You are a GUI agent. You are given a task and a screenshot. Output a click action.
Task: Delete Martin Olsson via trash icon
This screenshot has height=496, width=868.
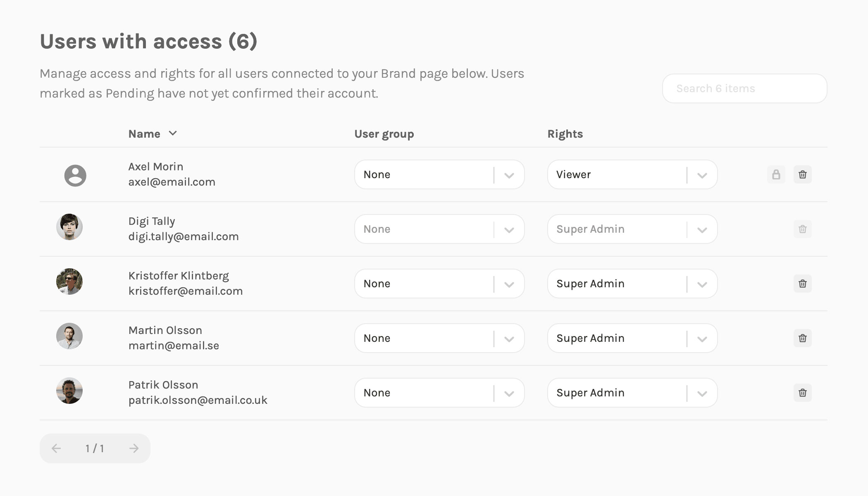click(x=802, y=338)
